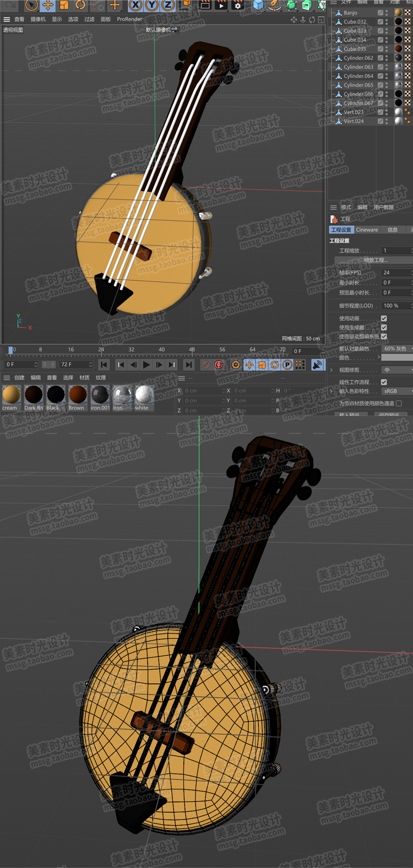Toggle the 使用动画 checkbox
Viewport: 413px width, 868px height.
384,318
